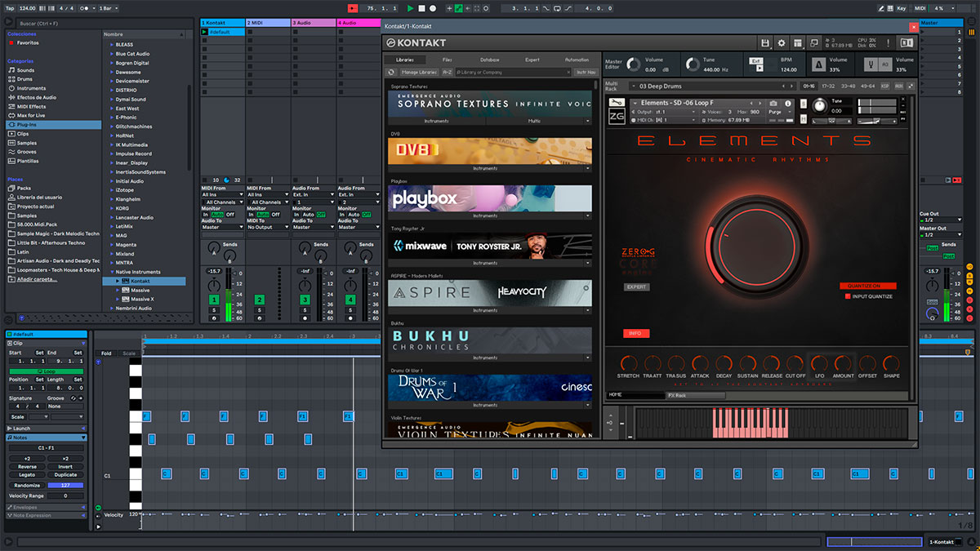Screen dimensions: 980x551
Task: Switch to the Kontakt Automation tab
Action: tap(577, 60)
